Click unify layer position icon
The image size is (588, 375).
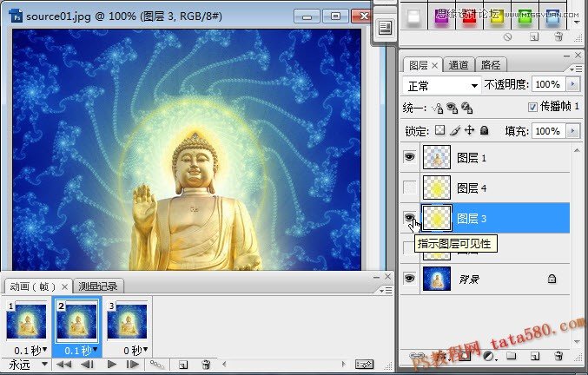(437, 109)
